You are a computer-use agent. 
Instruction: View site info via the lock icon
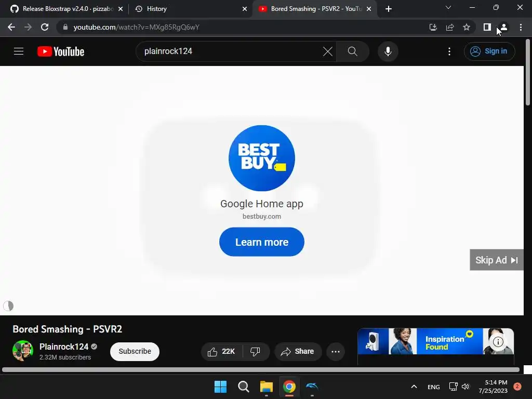(x=65, y=27)
